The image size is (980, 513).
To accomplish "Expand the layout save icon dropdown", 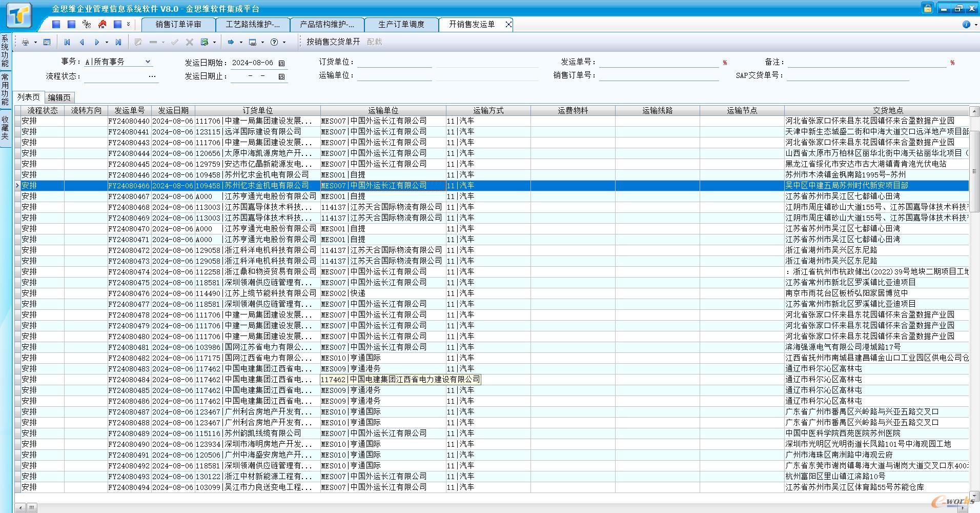I will tap(262, 42).
